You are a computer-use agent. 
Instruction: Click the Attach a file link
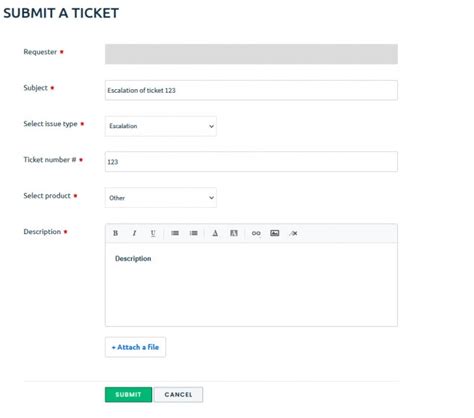[135, 347]
